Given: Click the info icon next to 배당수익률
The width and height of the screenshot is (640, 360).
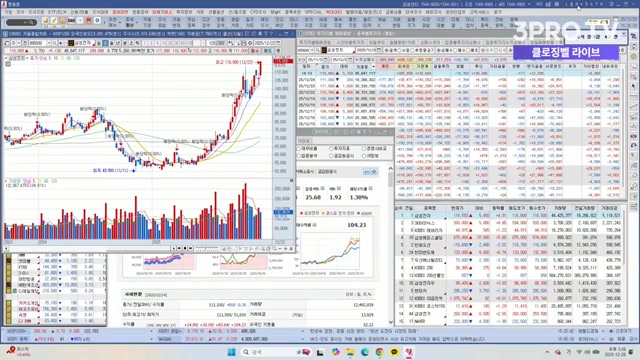Looking at the screenshot, I should 371,188.
